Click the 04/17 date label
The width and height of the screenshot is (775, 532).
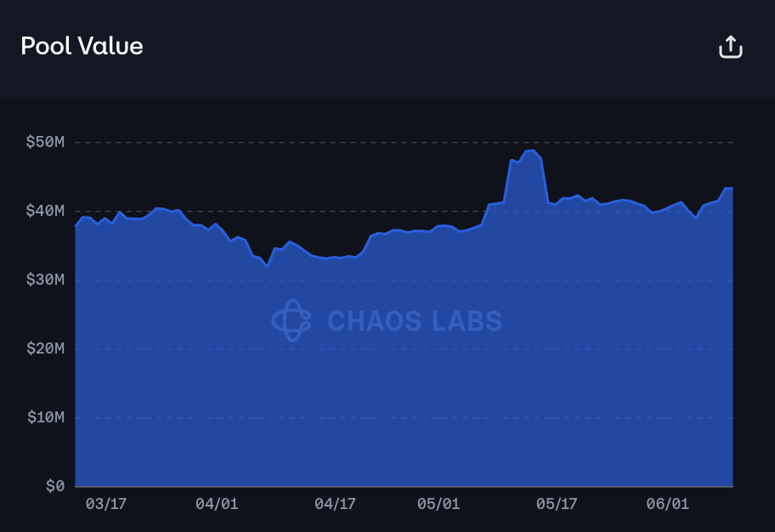(x=335, y=504)
